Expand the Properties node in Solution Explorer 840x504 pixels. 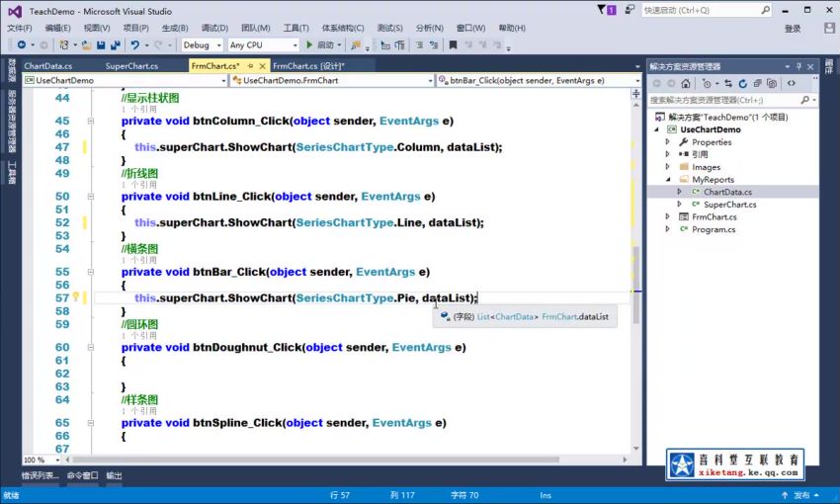(x=668, y=142)
